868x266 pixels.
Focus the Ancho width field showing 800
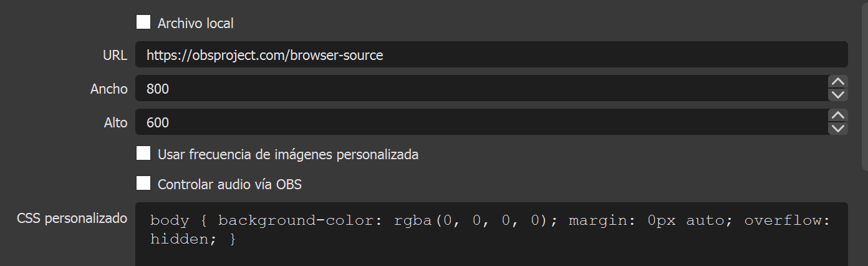[x=480, y=89]
